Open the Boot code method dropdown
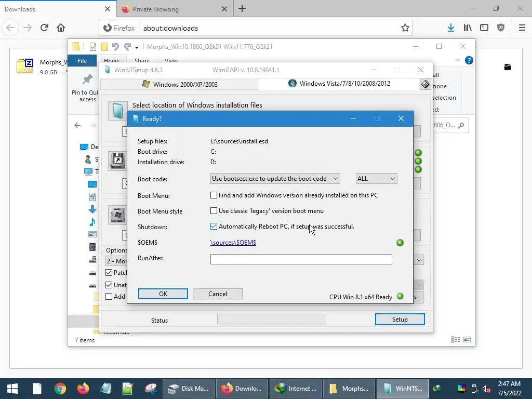The height and width of the screenshot is (399, 532). 275,179
